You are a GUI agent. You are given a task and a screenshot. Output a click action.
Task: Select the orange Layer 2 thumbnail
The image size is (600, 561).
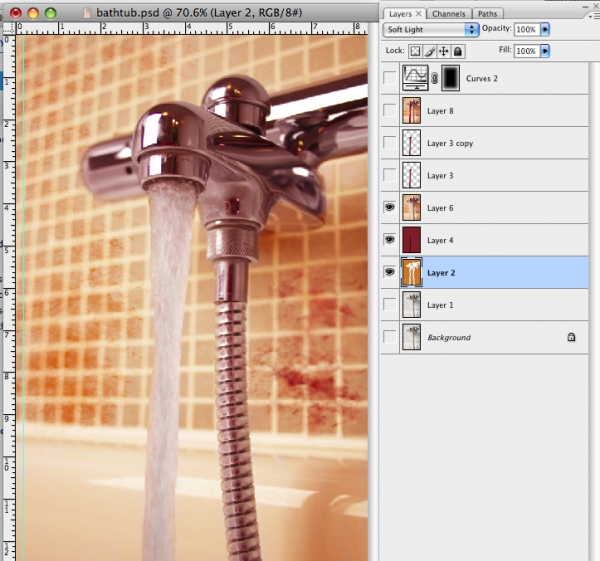[x=411, y=272]
